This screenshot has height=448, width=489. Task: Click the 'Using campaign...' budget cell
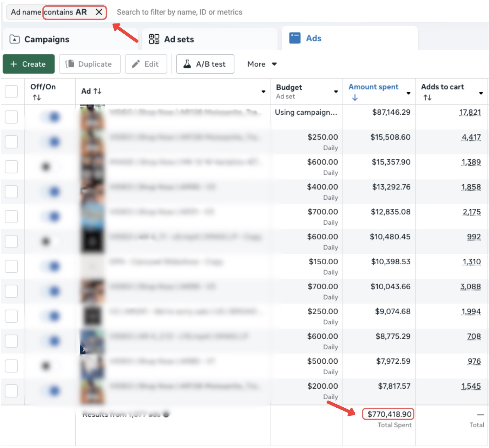[x=306, y=112]
